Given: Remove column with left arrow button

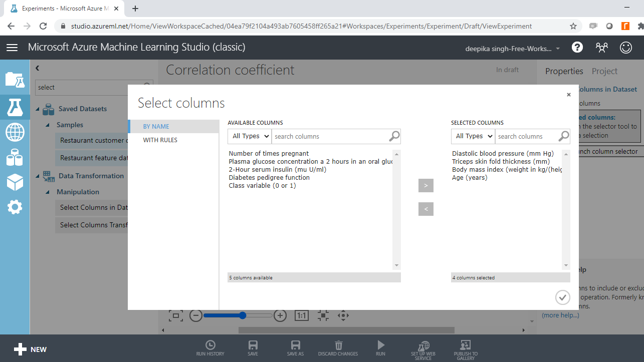Looking at the screenshot, I should click(426, 209).
